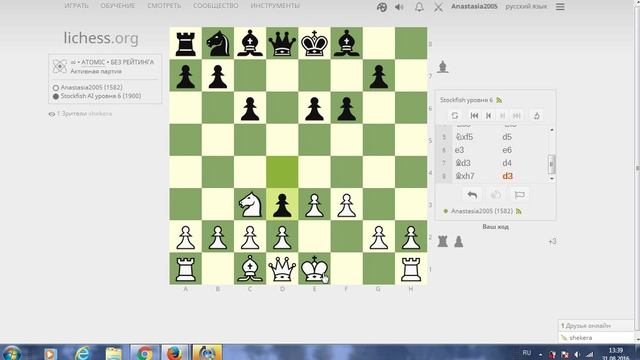Screen dimensions: 640x360
Task: Click the move list scroll-down arrow
Action: click(x=551, y=178)
